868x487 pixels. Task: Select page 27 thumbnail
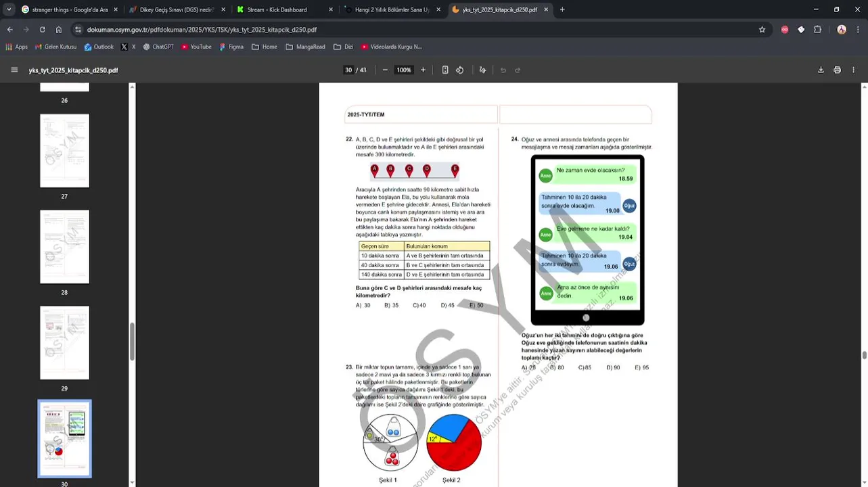pyautogui.click(x=64, y=150)
